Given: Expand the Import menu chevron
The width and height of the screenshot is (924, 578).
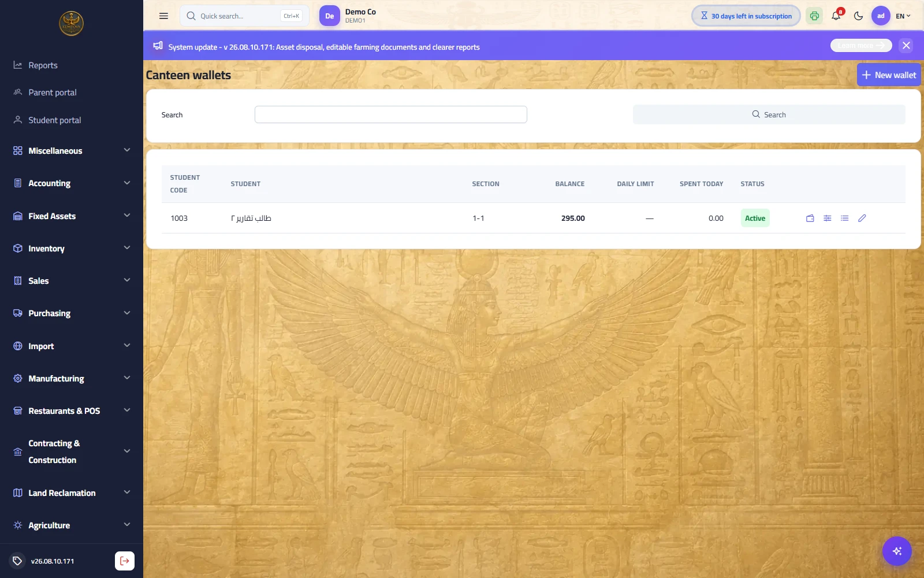Looking at the screenshot, I should coord(127,346).
